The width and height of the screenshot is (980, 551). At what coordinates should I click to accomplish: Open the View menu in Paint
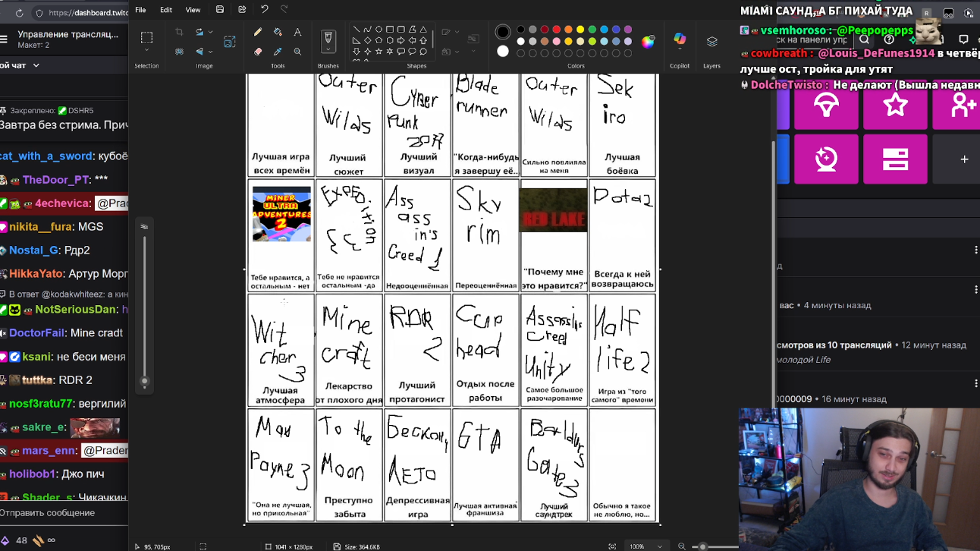[193, 10]
